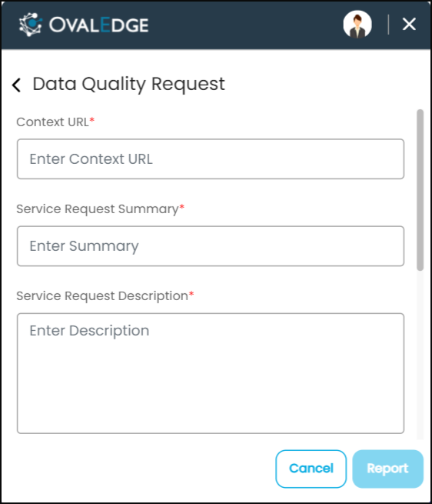Cancel the data quality request
This screenshot has height=504, width=432.
311,469
